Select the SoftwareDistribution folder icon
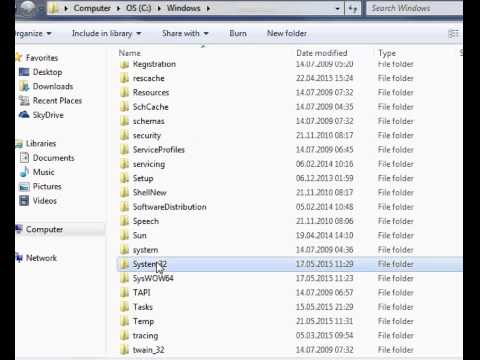 pyautogui.click(x=125, y=207)
